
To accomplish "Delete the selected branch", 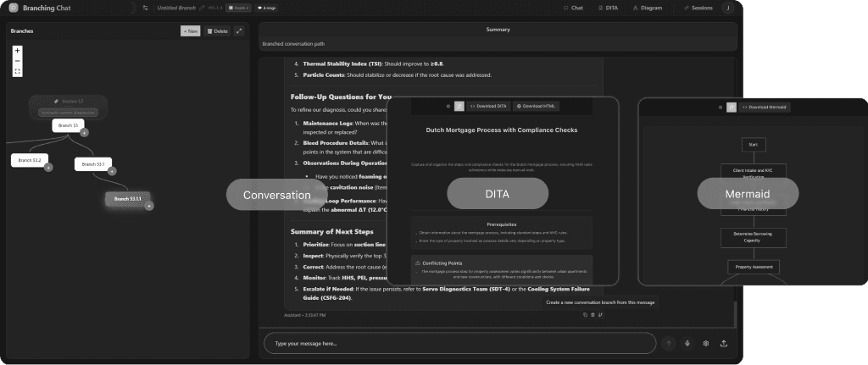I will point(217,31).
